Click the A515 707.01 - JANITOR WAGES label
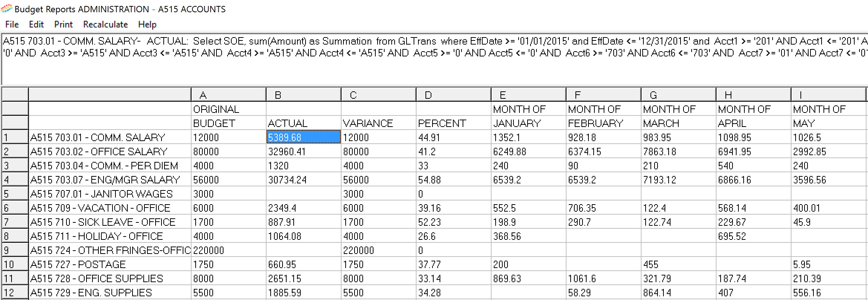The width and height of the screenshot is (868, 300). coord(110,193)
